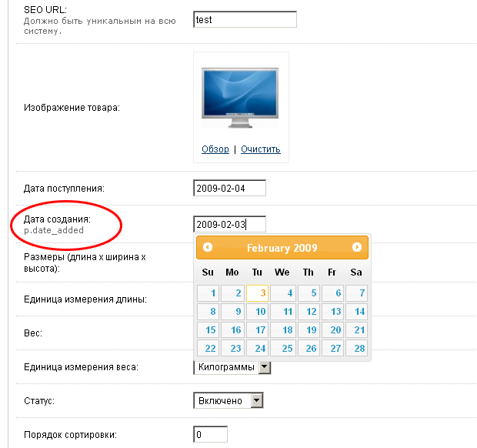Select February 14 in calendar
The width and height of the screenshot is (477, 448).
(356, 312)
